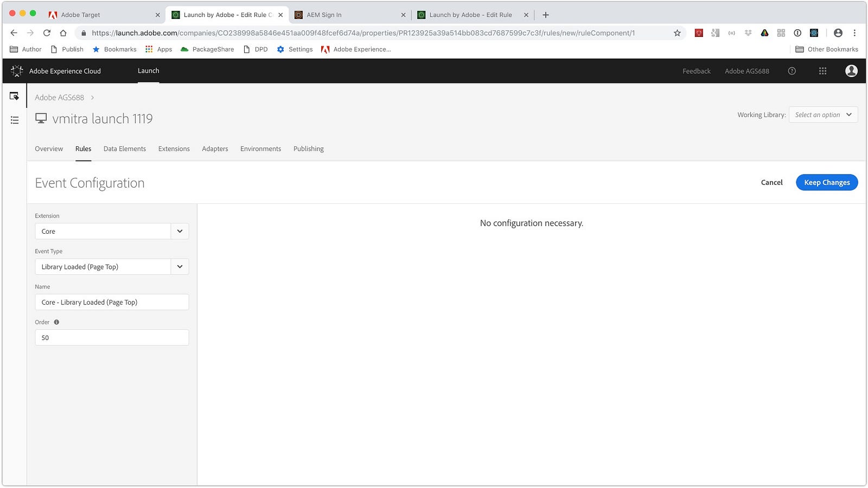Click the Keep Changes button

tap(827, 182)
